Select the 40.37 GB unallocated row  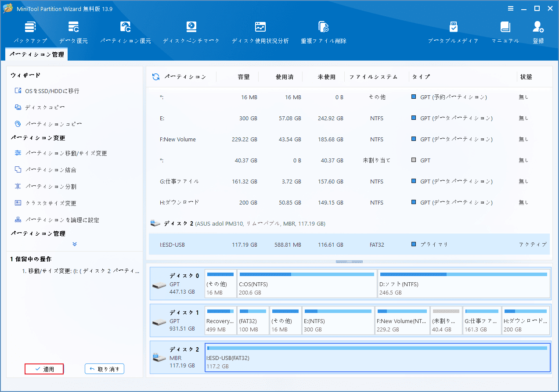[x=349, y=160]
